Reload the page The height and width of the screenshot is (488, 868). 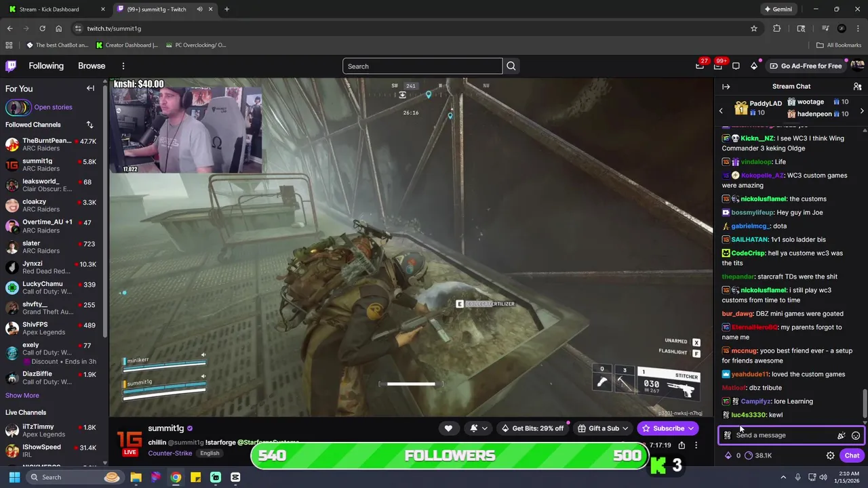[x=42, y=28]
